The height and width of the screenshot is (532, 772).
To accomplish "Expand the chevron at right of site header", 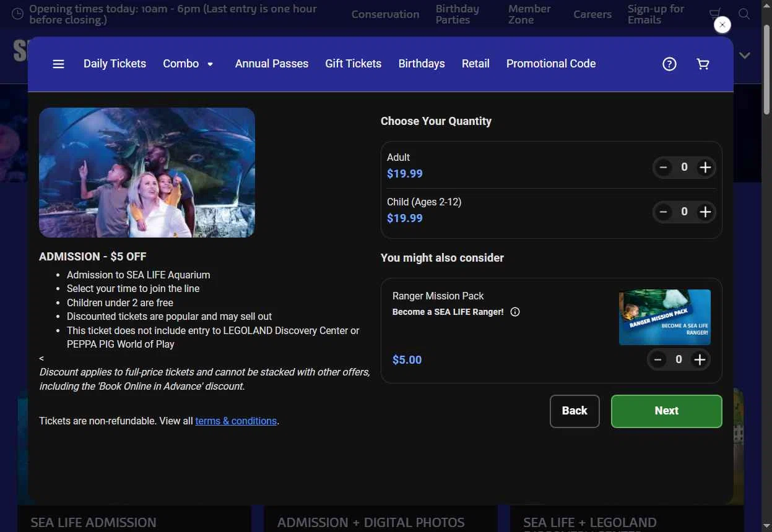I will pyautogui.click(x=745, y=56).
